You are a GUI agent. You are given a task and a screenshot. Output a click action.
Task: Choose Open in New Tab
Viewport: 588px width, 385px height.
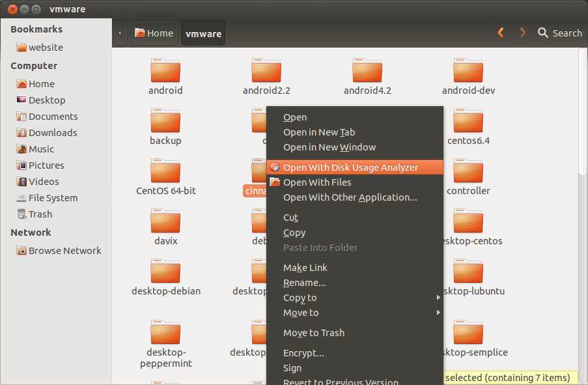click(x=355, y=132)
